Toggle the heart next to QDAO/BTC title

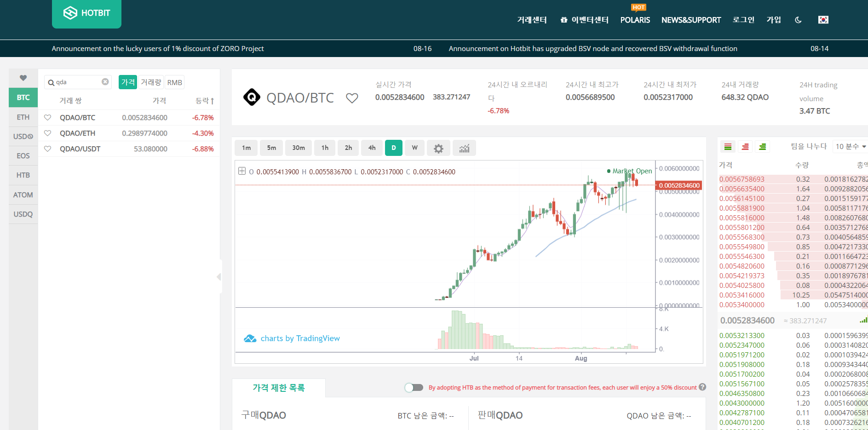tap(352, 98)
